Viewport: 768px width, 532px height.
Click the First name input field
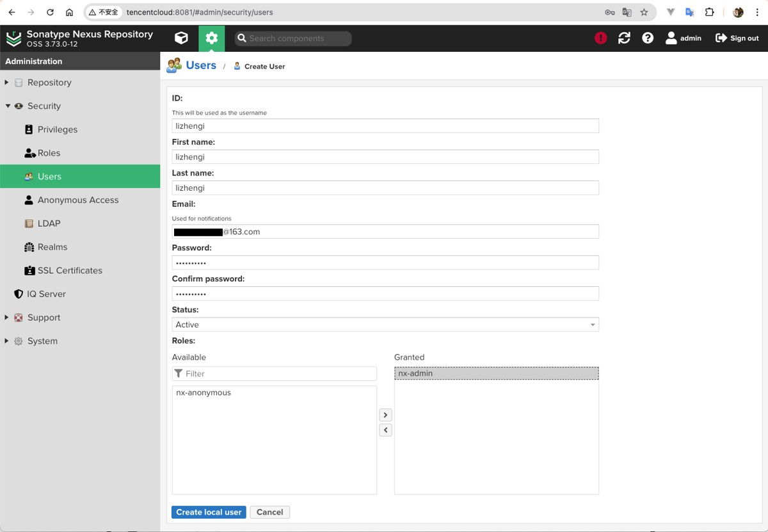click(x=385, y=157)
